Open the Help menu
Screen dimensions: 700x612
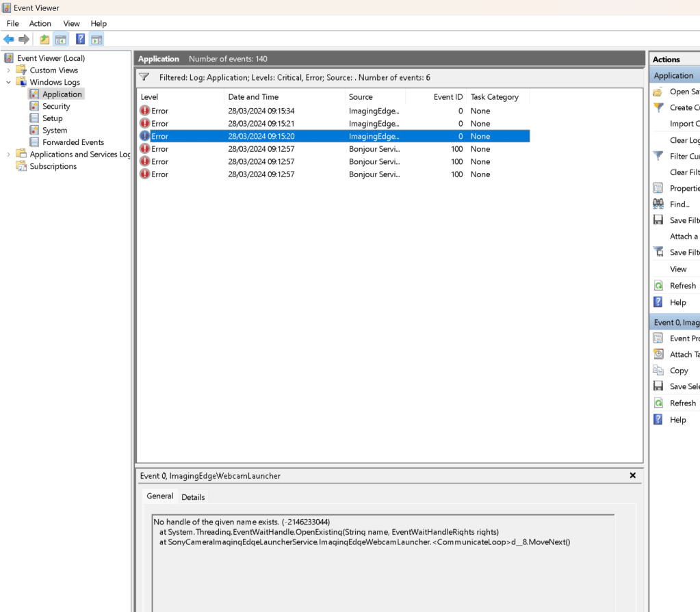(99, 24)
